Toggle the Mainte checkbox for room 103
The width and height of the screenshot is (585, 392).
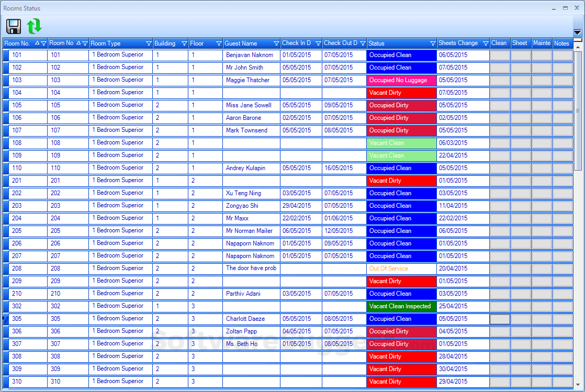(542, 80)
